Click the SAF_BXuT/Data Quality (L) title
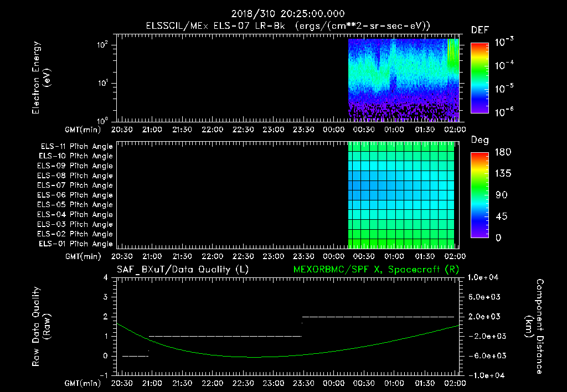567x392 pixels. pos(183,270)
